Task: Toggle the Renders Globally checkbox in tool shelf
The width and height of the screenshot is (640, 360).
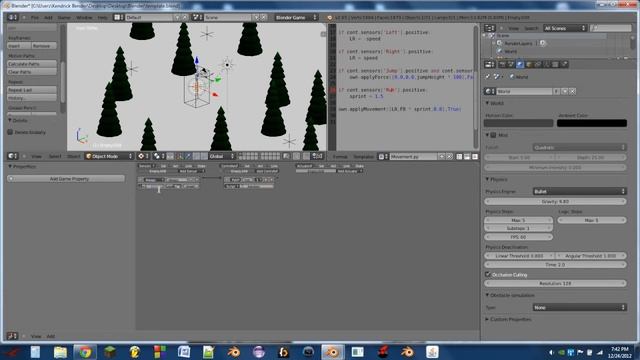Action: [x=10, y=132]
